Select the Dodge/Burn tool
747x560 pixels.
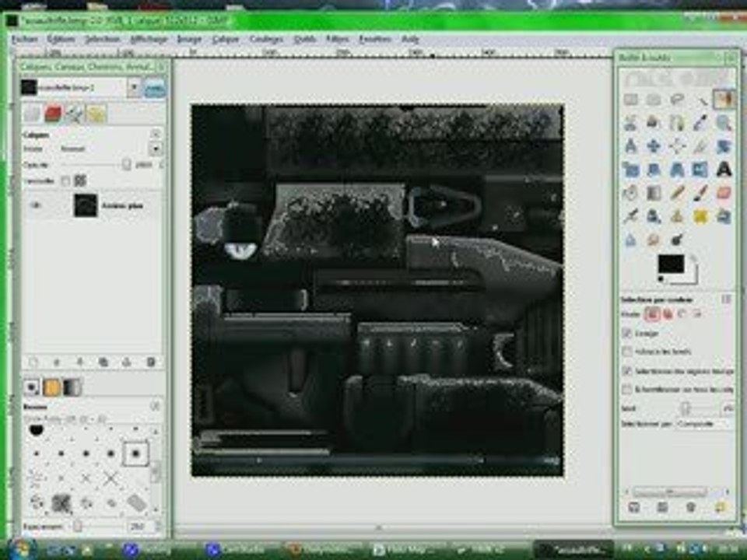(x=677, y=240)
